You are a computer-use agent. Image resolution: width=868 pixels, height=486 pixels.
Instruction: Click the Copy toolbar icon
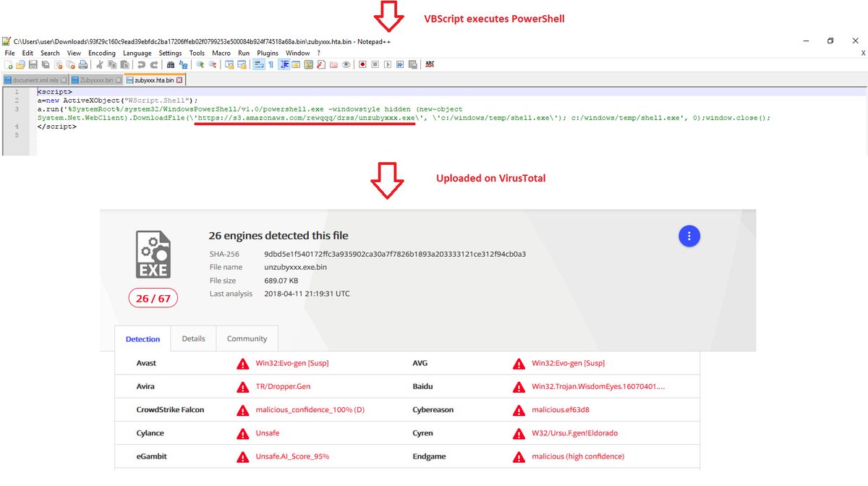tap(112, 64)
